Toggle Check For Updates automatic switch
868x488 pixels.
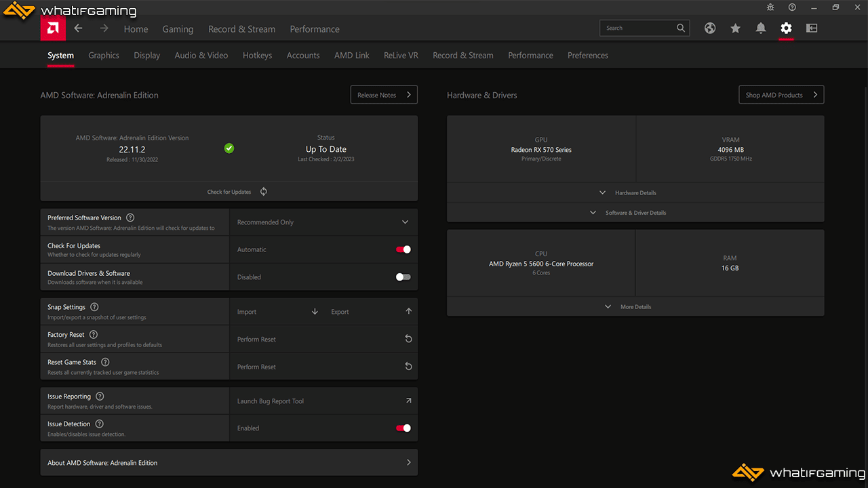403,249
